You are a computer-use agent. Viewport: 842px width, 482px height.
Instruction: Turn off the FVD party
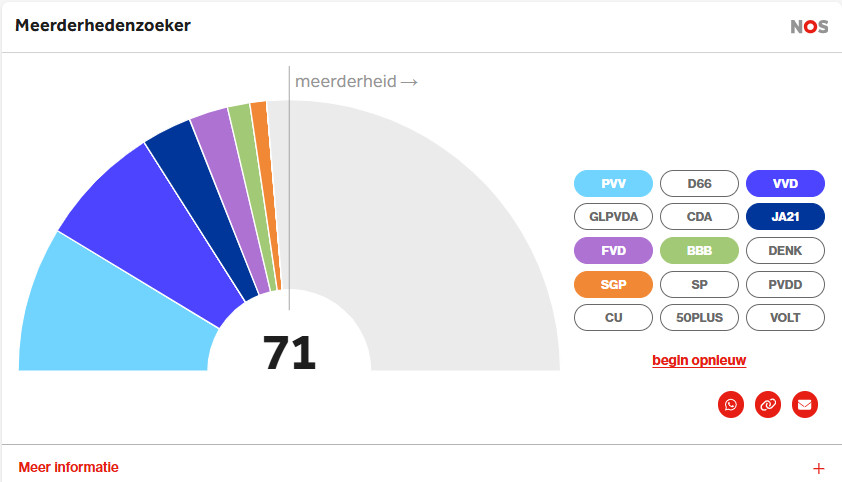pyautogui.click(x=613, y=250)
